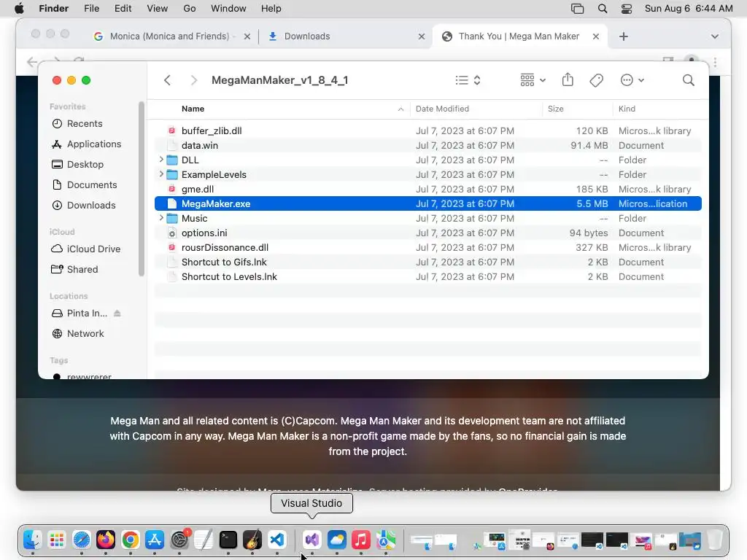The width and height of the screenshot is (747, 560).
Task: Open Spotlight search in menu bar
Action: click(x=602, y=9)
